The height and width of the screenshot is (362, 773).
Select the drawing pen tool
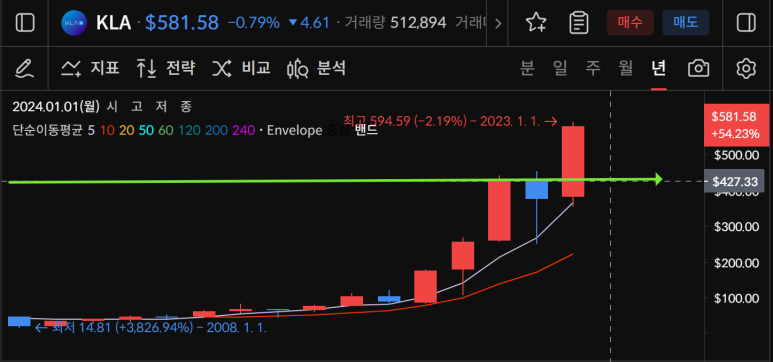point(24,68)
